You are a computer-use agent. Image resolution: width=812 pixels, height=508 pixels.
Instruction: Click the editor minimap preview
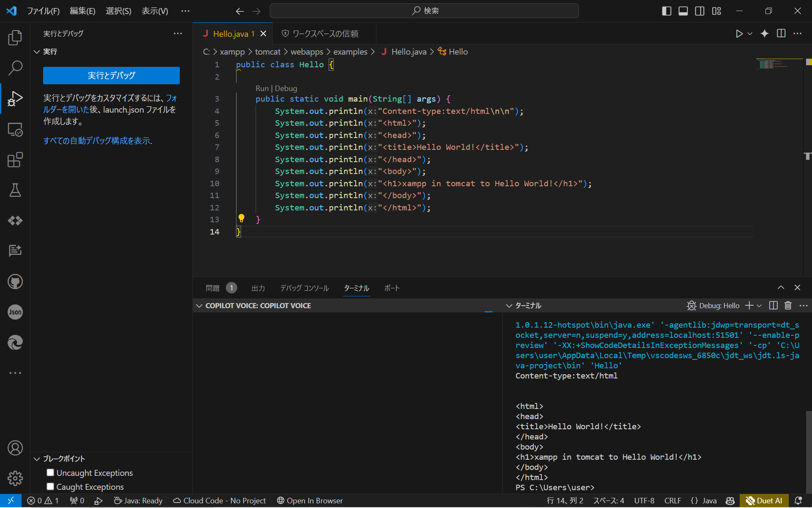(779, 64)
